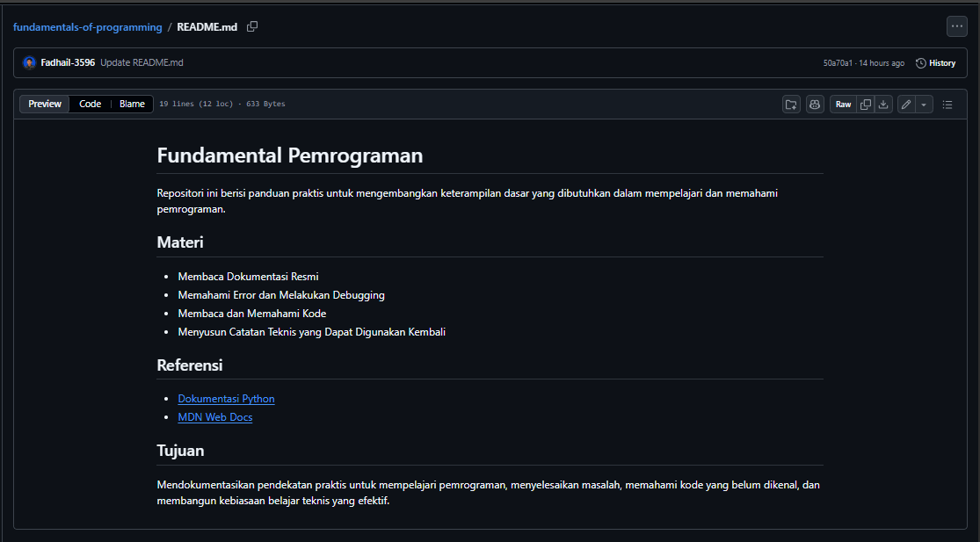Copy raw file contents
The width and height of the screenshot is (980, 542).
tap(866, 105)
